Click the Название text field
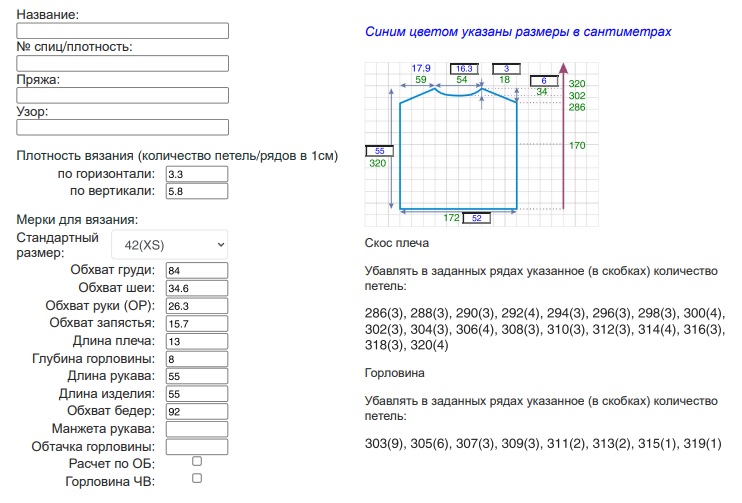The width and height of the screenshot is (742, 503). 123,31
